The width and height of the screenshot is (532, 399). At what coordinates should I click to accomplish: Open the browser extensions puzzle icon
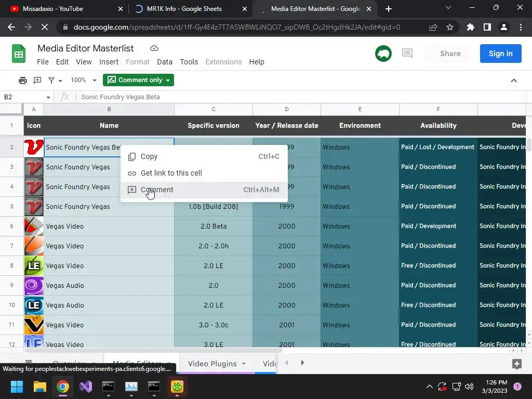click(471, 27)
